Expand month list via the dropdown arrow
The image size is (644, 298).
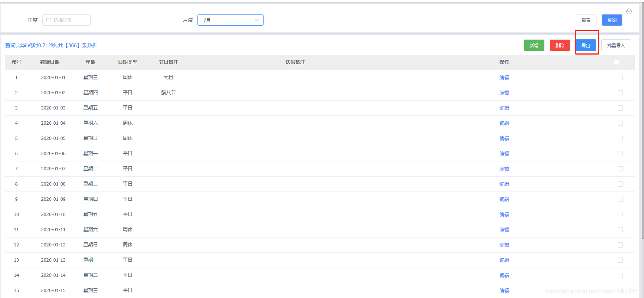click(x=257, y=20)
